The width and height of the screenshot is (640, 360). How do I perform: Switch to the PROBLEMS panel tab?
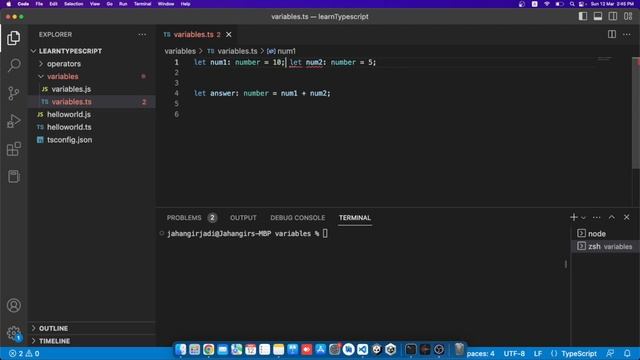191,218
